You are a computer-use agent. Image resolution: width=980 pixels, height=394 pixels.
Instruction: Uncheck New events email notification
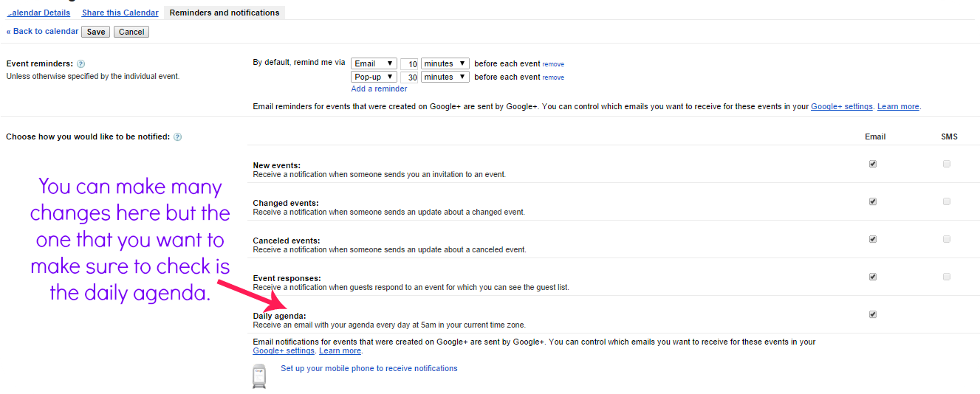(873, 164)
